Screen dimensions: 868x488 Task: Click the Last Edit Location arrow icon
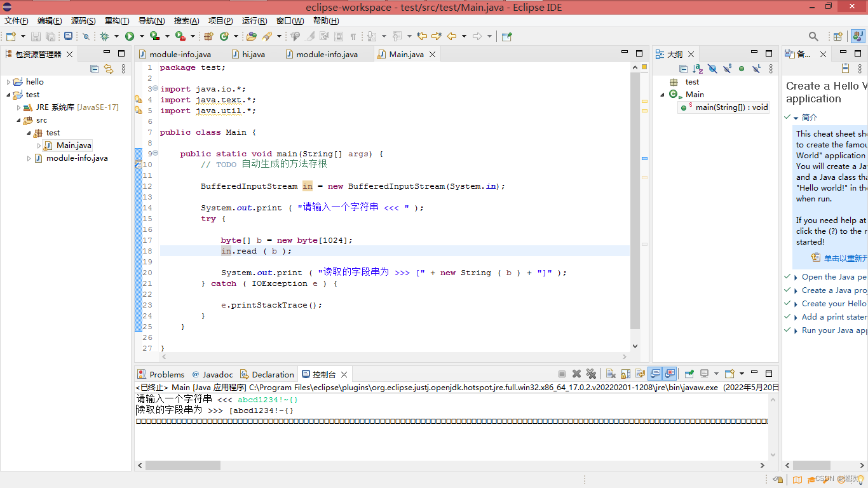(x=422, y=36)
